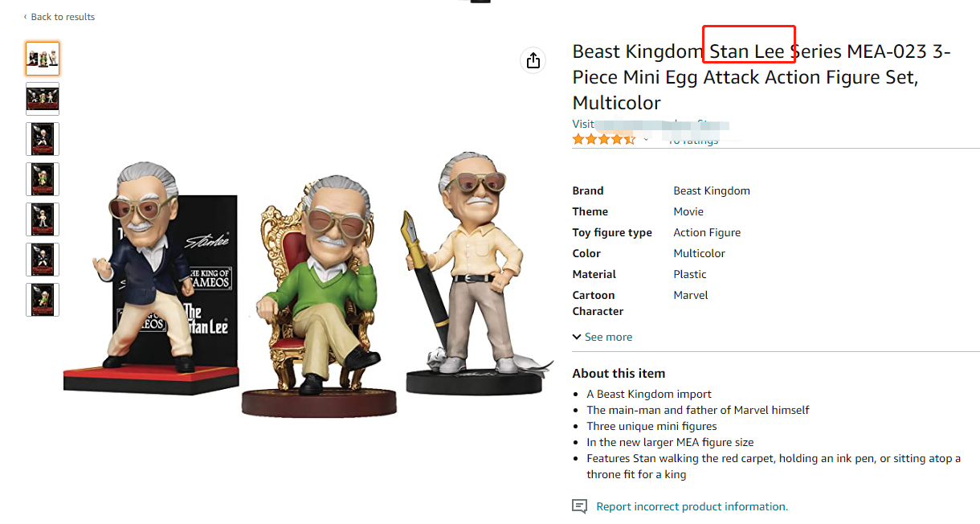Click the About this item heading
The width and height of the screenshot is (980, 524).
[619, 373]
